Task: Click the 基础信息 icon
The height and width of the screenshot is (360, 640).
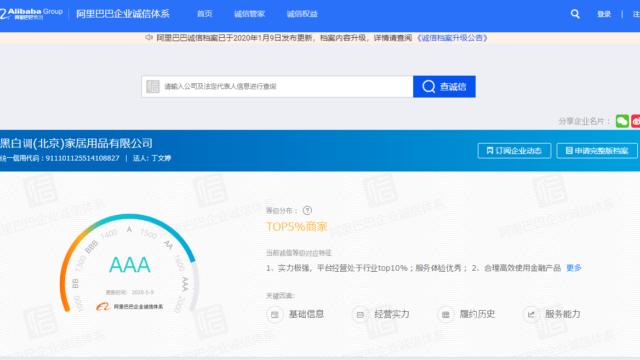Action: tap(275, 315)
